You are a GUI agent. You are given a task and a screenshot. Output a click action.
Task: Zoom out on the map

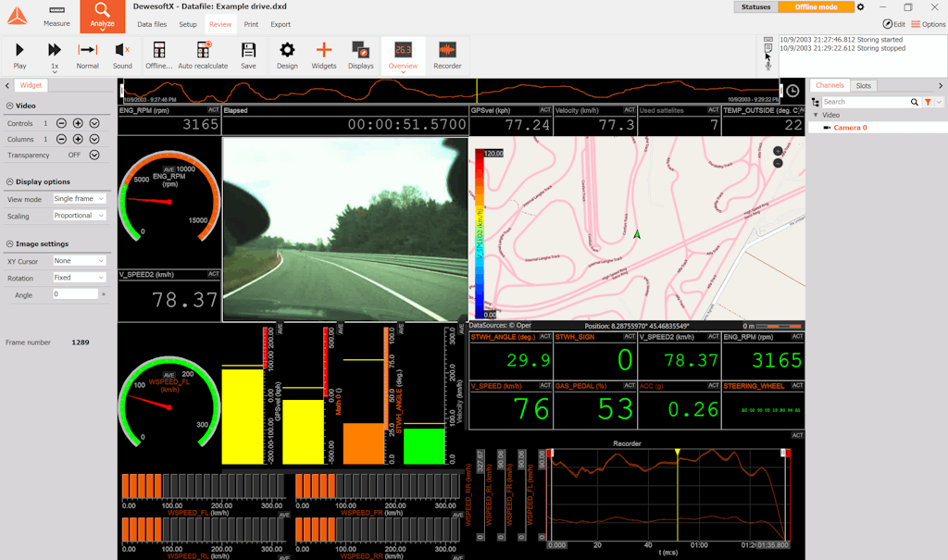coord(778,163)
